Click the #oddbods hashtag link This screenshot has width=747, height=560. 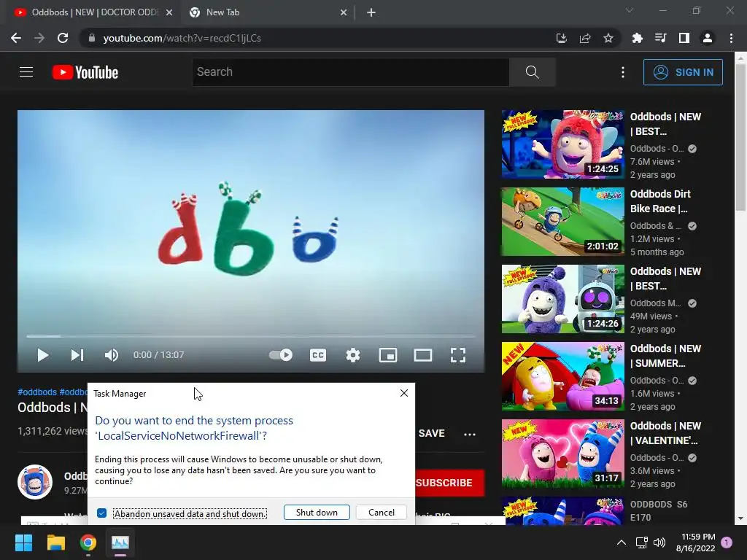[x=37, y=392]
